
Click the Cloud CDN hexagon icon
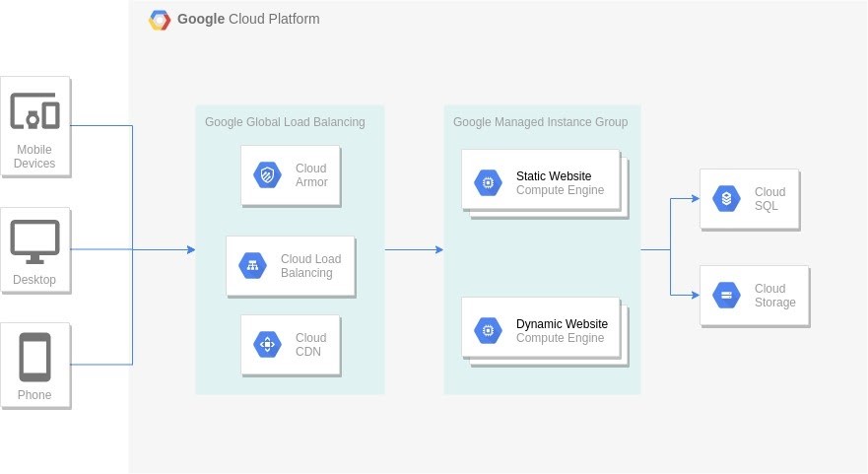click(267, 345)
